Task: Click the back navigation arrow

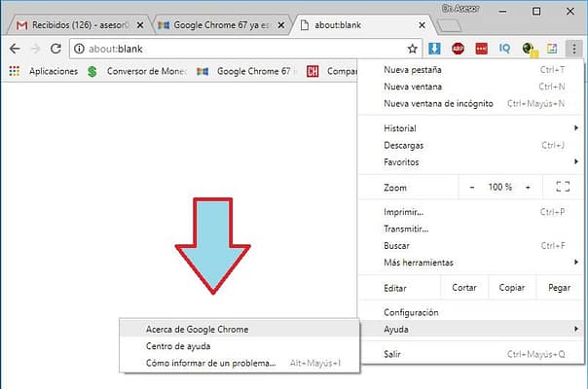Action: click(x=15, y=49)
